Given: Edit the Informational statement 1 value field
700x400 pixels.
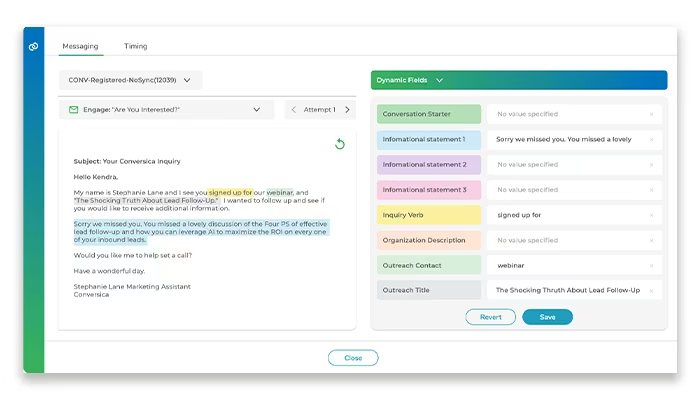Looking at the screenshot, I should 574,139.
